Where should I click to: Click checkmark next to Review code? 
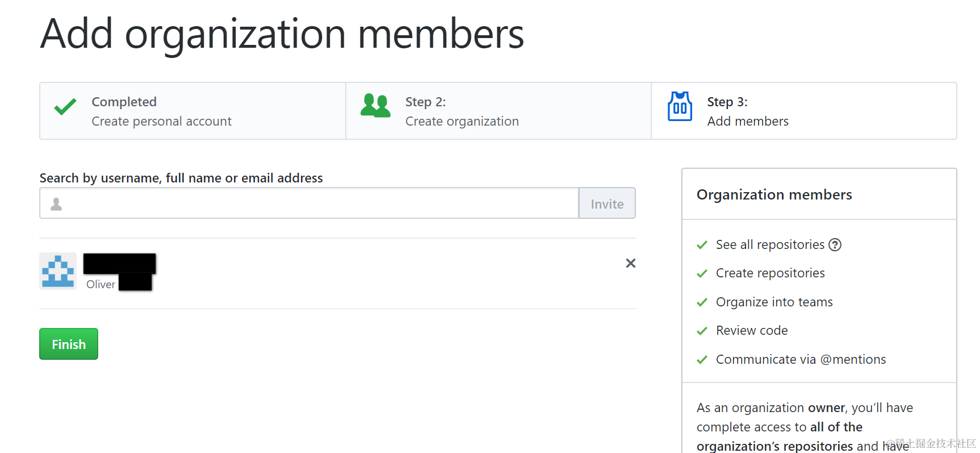click(702, 331)
